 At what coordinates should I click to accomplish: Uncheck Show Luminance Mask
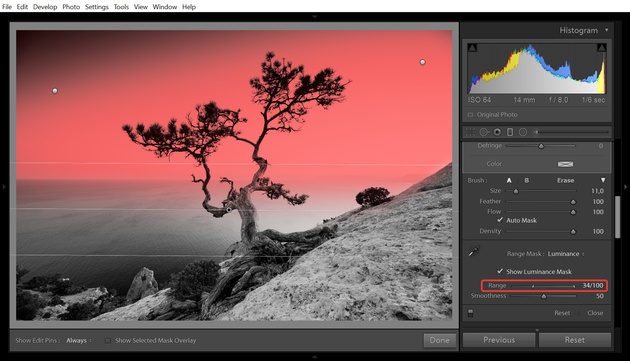click(500, 271)
